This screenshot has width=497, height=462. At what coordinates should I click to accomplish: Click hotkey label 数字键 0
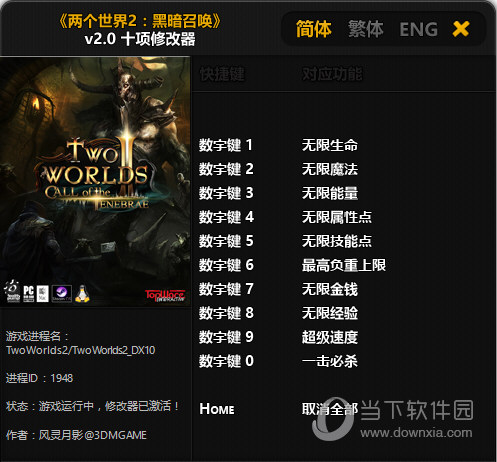(226, 361)
